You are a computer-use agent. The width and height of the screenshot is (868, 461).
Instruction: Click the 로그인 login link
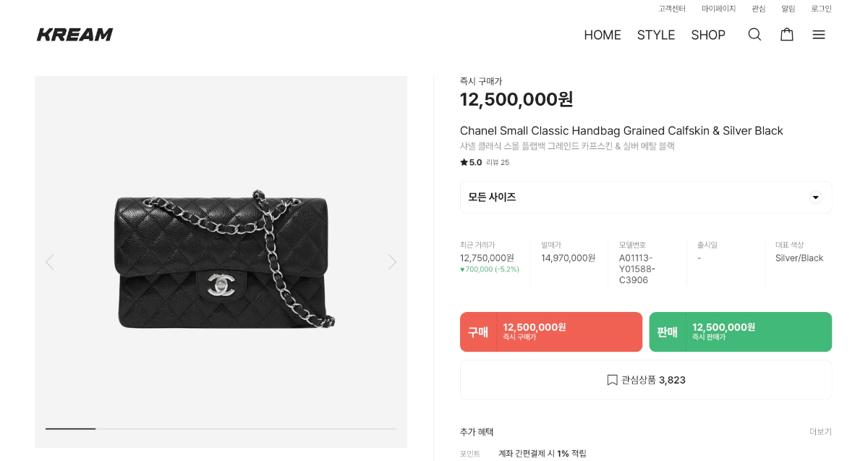point(821,9)
